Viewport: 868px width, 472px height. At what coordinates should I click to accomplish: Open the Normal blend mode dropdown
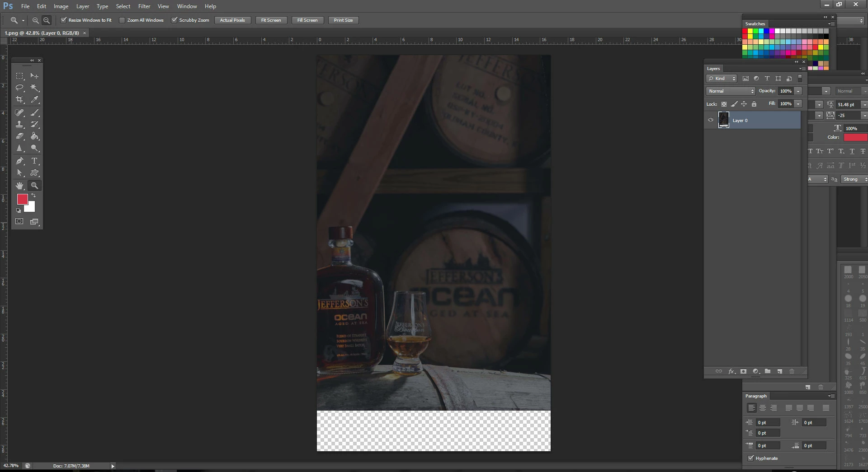point(731,91)
